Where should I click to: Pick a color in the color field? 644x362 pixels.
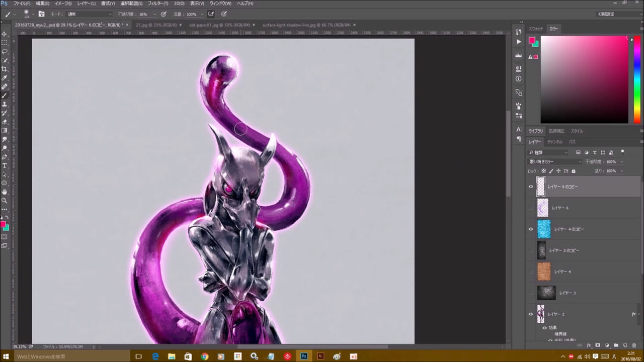(x=584, y=79)
